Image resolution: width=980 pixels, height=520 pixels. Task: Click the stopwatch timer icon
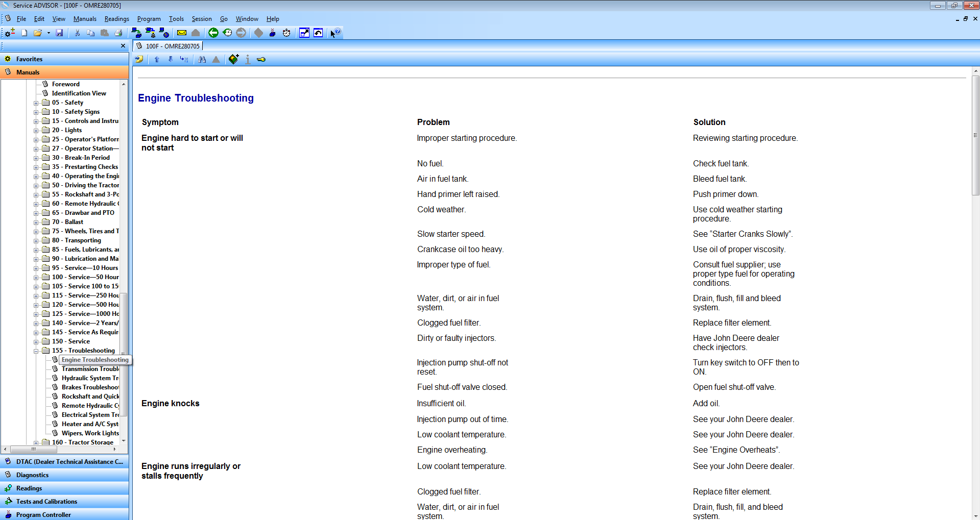tap(286, 33)
